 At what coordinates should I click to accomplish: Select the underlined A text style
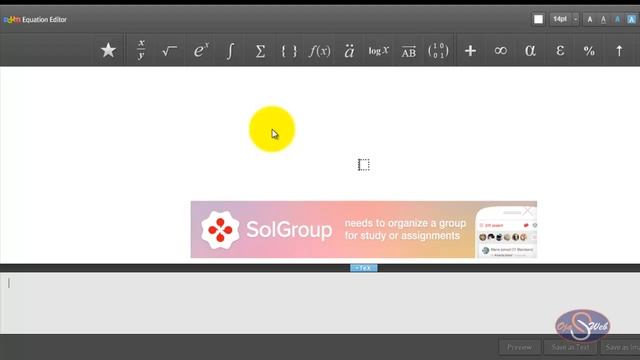(603, 19)
